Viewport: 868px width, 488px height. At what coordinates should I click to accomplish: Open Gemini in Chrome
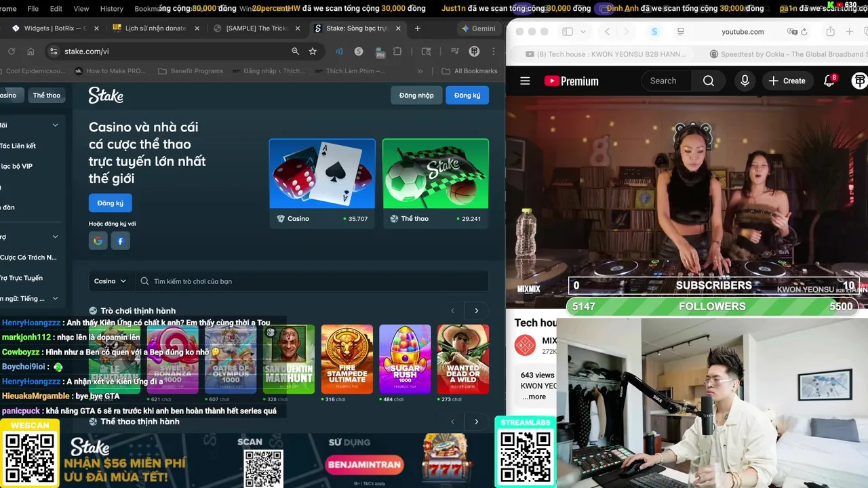[478, 28]
